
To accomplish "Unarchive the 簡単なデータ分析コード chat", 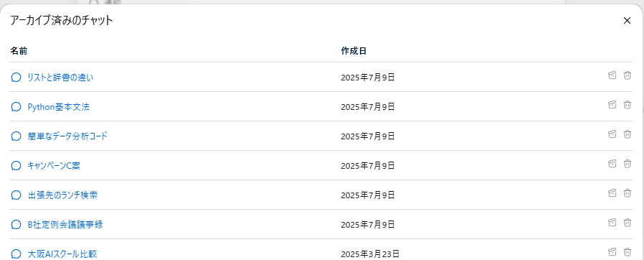I will point(612,134).
